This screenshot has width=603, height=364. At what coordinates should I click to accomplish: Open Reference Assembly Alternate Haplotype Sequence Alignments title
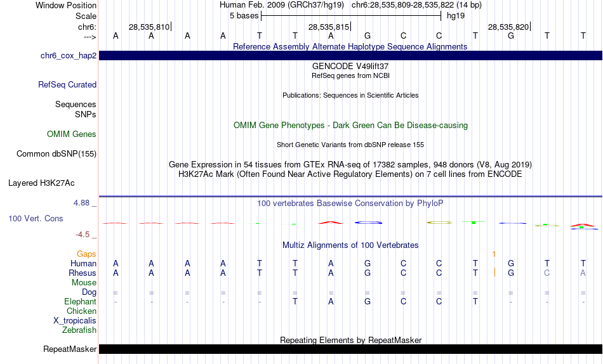coord(350,46)
